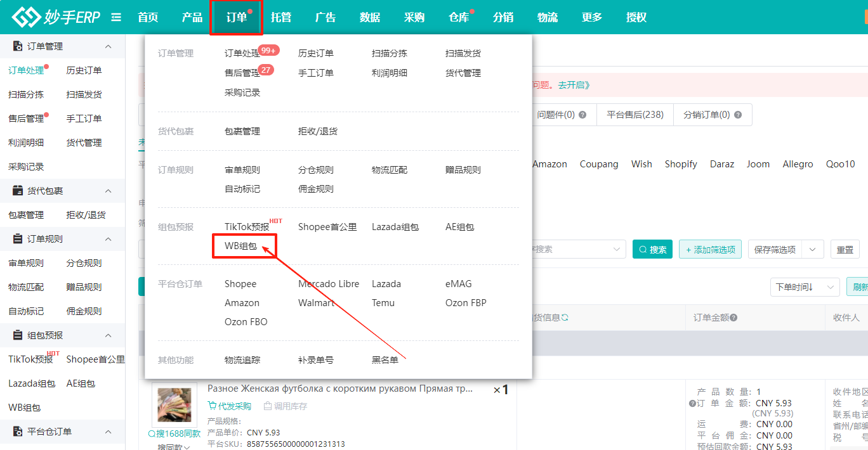This screenshot has width=868, height=450.
Task: Open the arrow dropdown next to 保存筛选项
Action: click(813, 250)
